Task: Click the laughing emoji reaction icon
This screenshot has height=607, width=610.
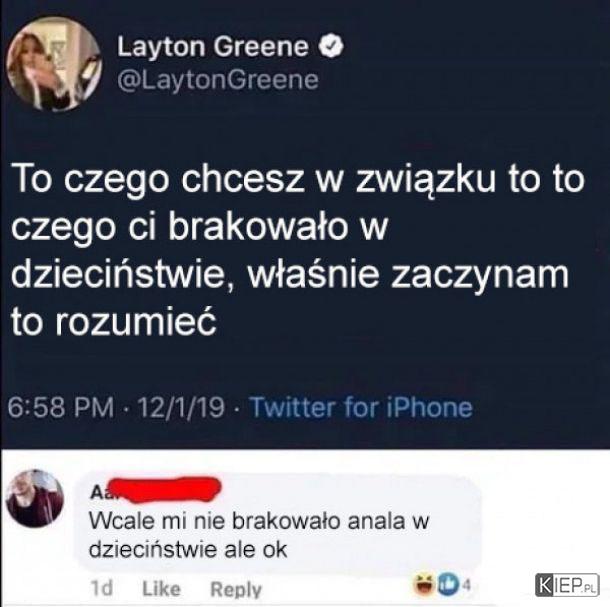Action: (424, 584)
